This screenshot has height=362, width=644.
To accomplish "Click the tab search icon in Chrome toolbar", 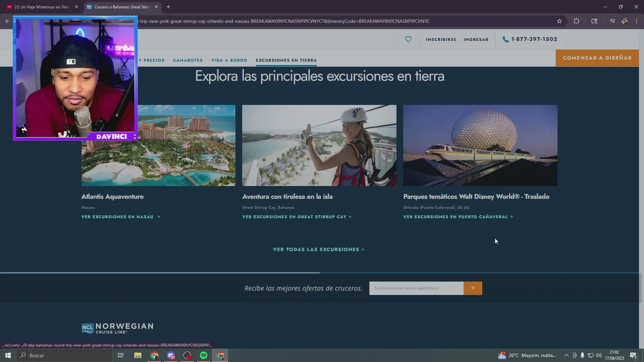I will pyautogui.click(x=594, y=21).
